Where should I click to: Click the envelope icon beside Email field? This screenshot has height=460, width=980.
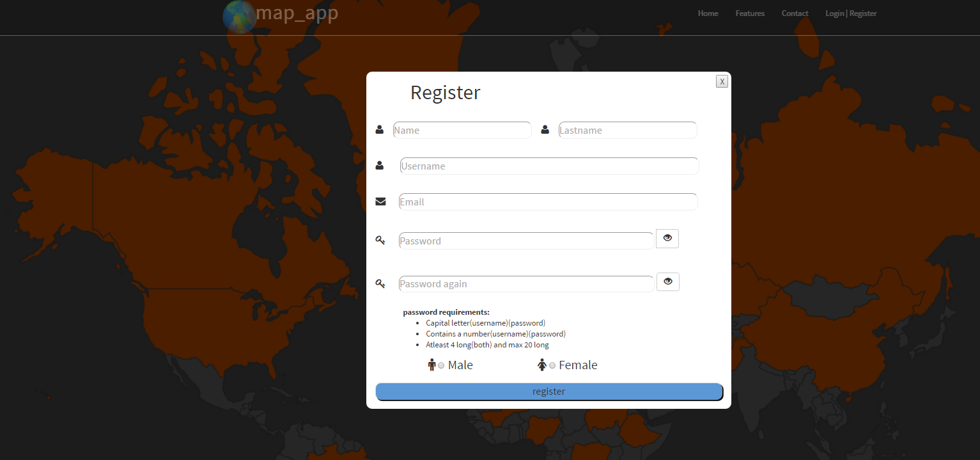pyautogui.click(x=380, y=202)
